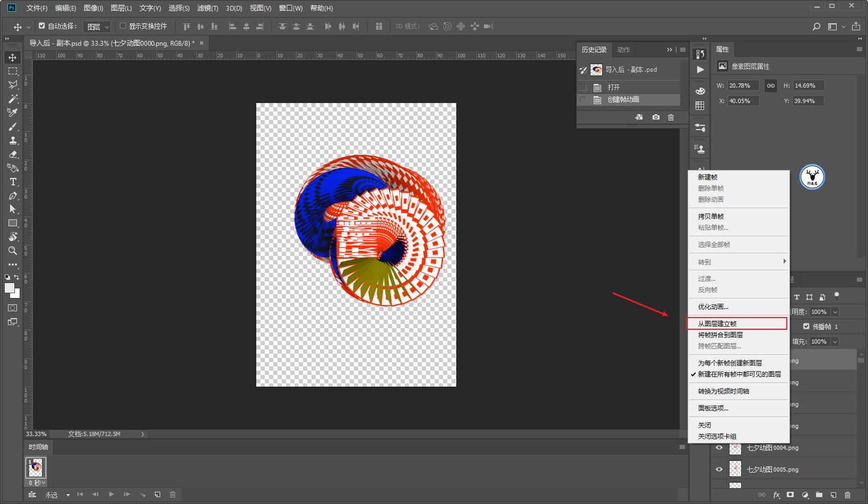Open the 图层 auto-select dropdown
Image resolution: width=868 pixels, height=504 pixels.
click(98, 27)
